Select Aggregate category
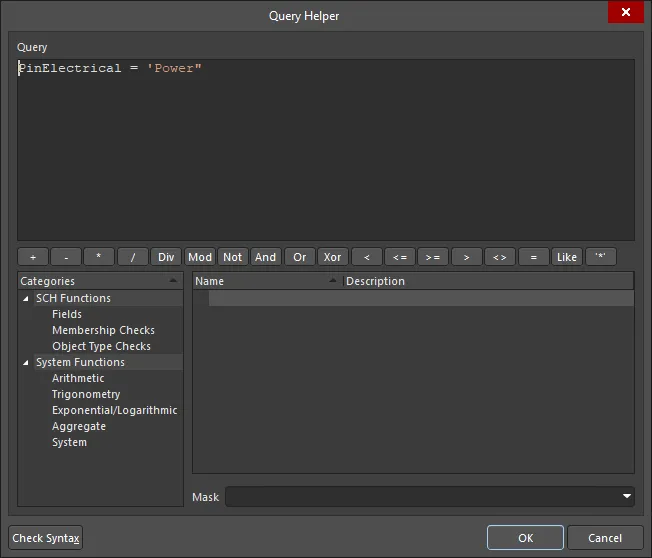Image resolution: width=652 pixels, height=558 pixels. coord(79,426)
